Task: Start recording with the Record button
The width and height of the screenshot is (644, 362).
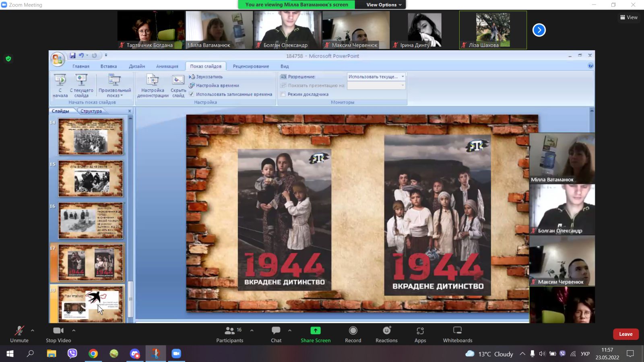Action: [353, 334]
